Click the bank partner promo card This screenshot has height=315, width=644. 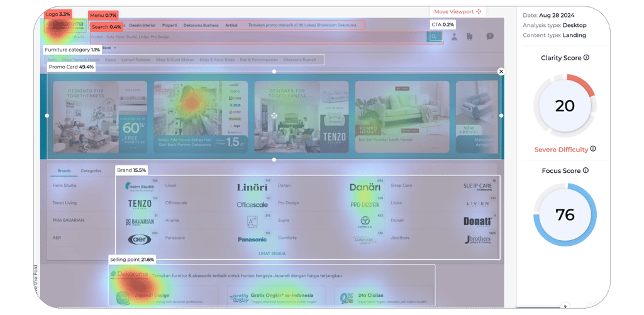(x=201, y=117)
